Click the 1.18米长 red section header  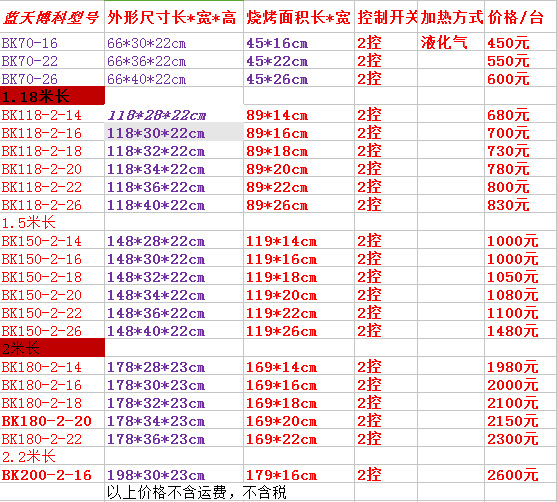52,96
